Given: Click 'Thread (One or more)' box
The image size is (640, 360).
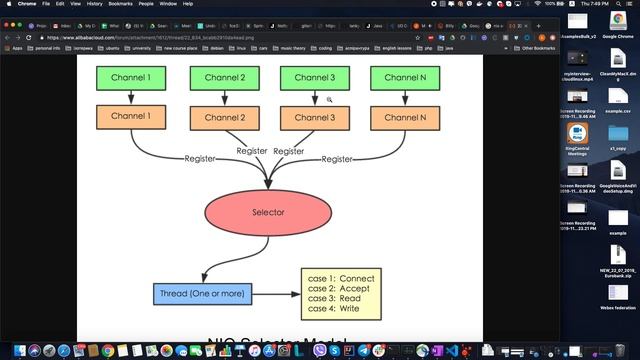Looking at the screenshot, I should click(x=202, y=294).
